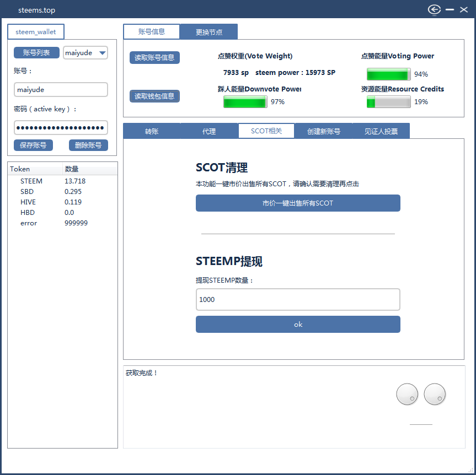Select the HIVE token row
The width and height of the screenshot is (476, 475).
click(x=62, y=202)
